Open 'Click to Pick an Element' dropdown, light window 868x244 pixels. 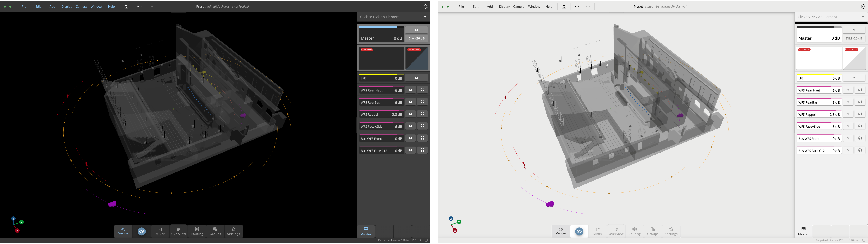click(831, 17)
